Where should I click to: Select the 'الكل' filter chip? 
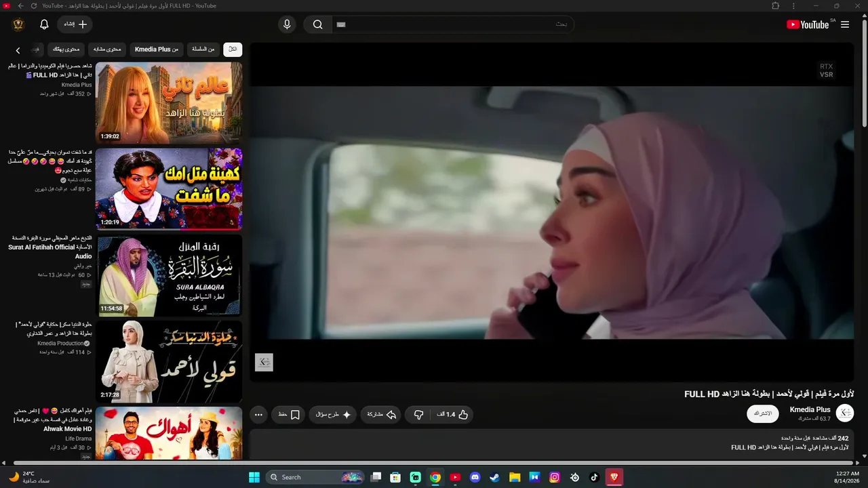(x=233, y=49)
